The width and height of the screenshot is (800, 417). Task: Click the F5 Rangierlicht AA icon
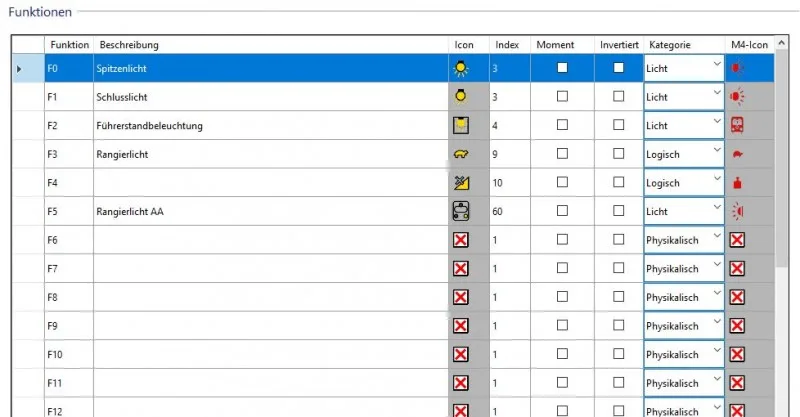click(x=461, y=211)
